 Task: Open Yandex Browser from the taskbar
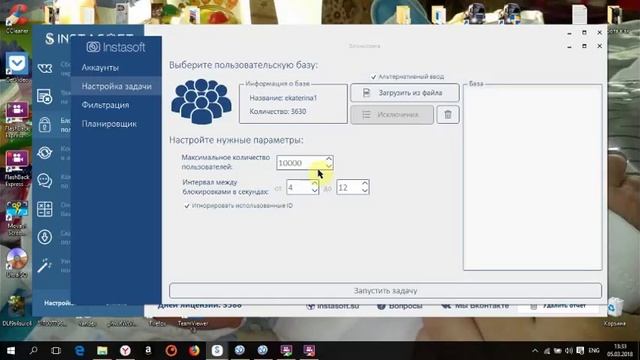click(125, 351)
